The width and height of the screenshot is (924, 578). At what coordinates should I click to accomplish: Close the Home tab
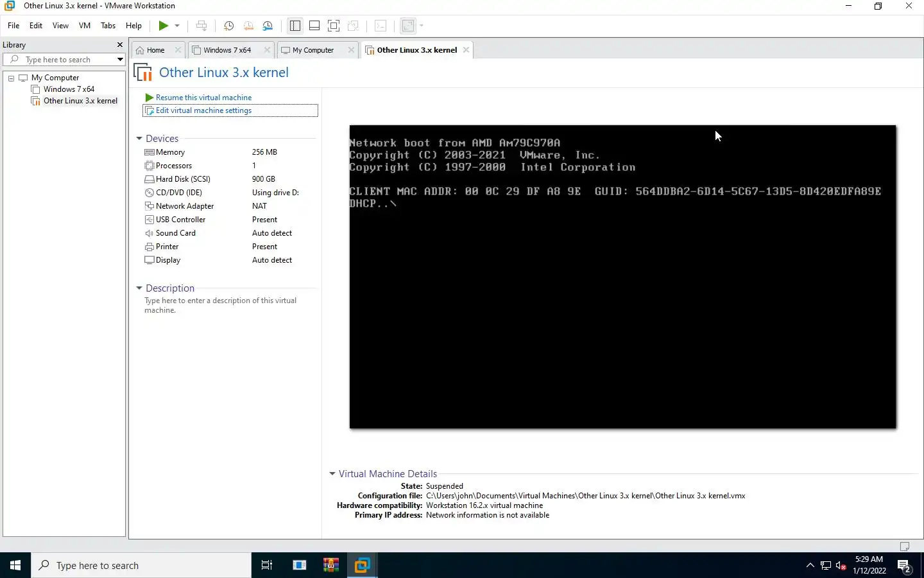(178, 50)
